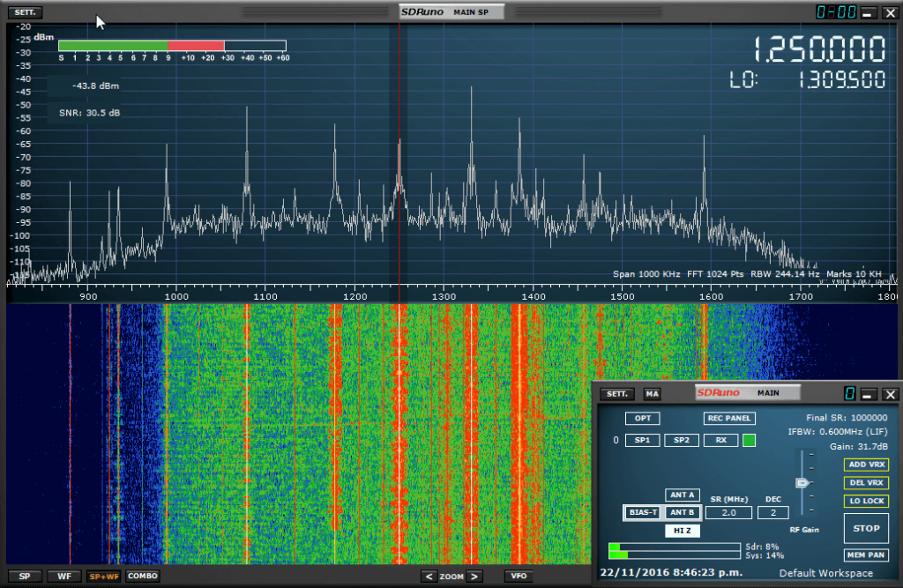This screenshot has height=588, width=903.
Task: Click the green RX status indicator square
Action: (x=749, y=440)
